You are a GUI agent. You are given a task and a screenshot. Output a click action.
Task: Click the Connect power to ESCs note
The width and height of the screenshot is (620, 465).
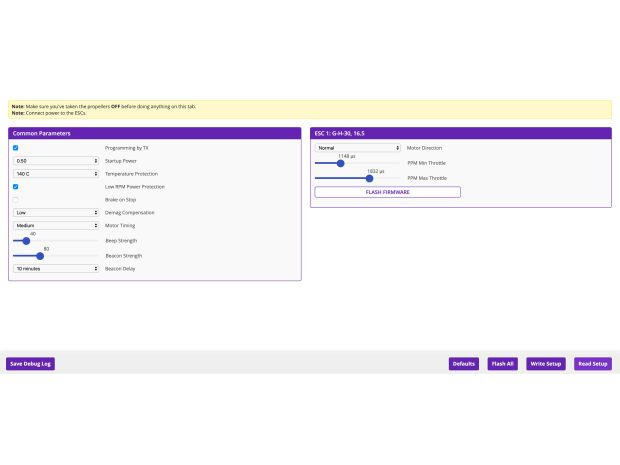[49, 113]
